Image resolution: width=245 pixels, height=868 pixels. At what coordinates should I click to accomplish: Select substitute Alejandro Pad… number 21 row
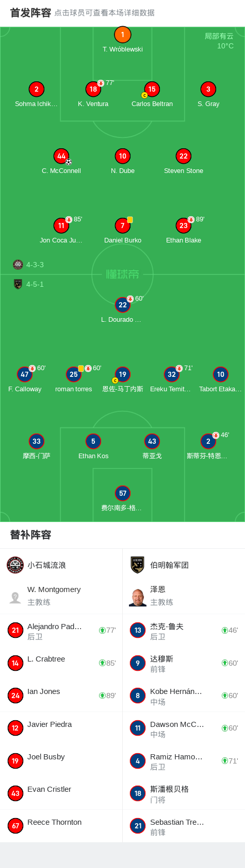61,630
